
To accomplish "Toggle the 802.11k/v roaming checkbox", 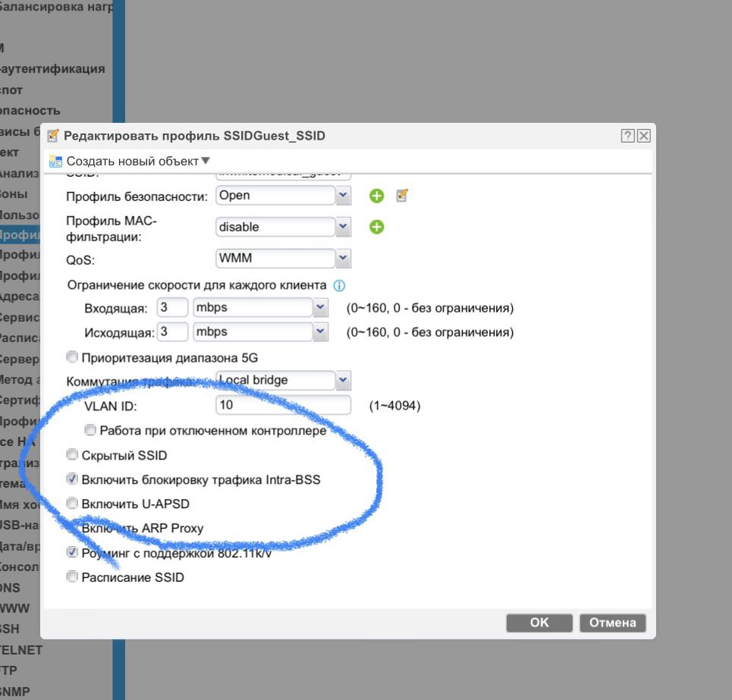I will (x=72, y=553).
